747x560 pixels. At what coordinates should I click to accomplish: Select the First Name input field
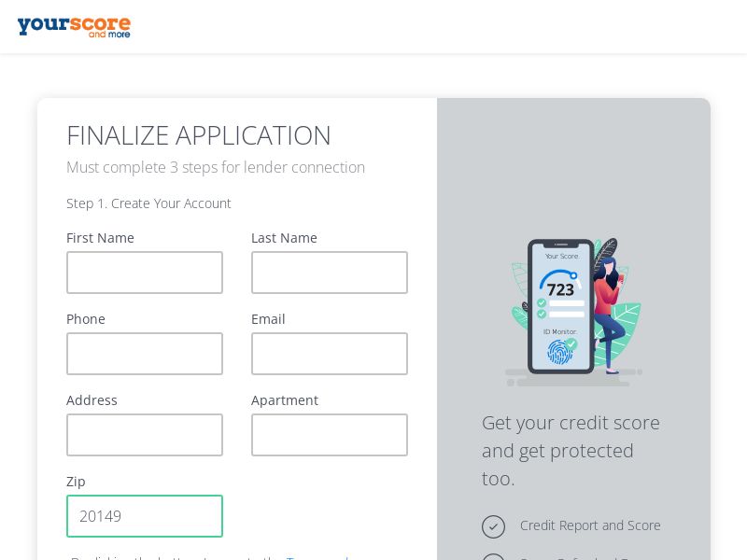click(145, 273)
